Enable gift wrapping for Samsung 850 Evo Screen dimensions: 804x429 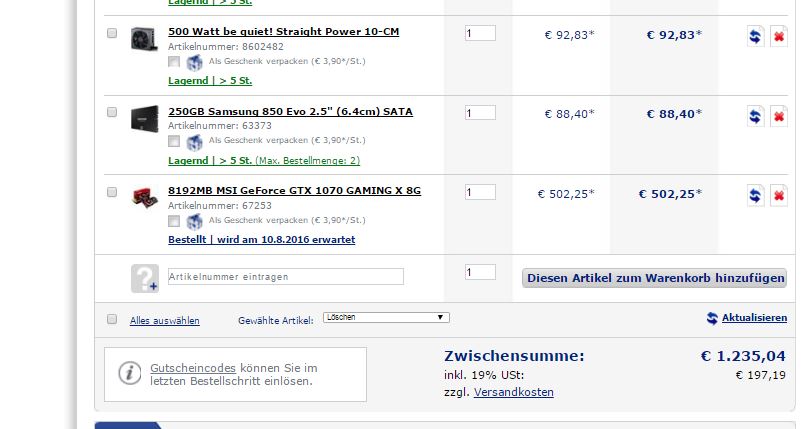click(x=174, y=141)
